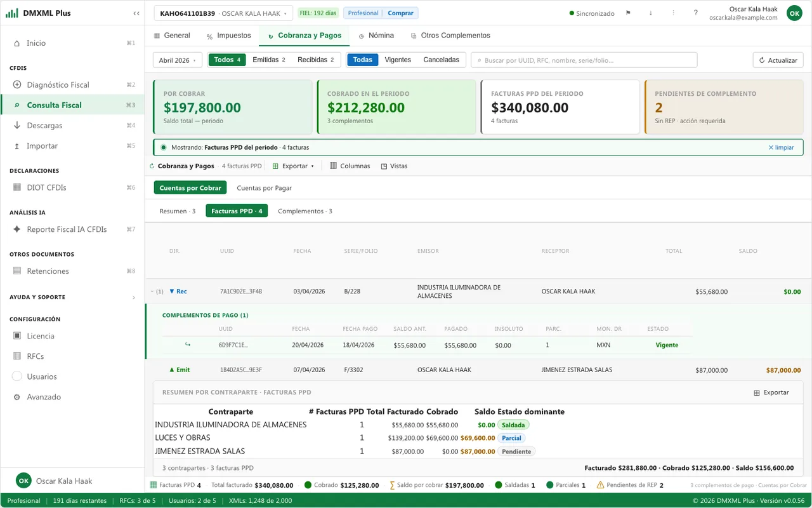
Task: Collapse the sidebar with the double chevron
Action: (x=136, y=13)
